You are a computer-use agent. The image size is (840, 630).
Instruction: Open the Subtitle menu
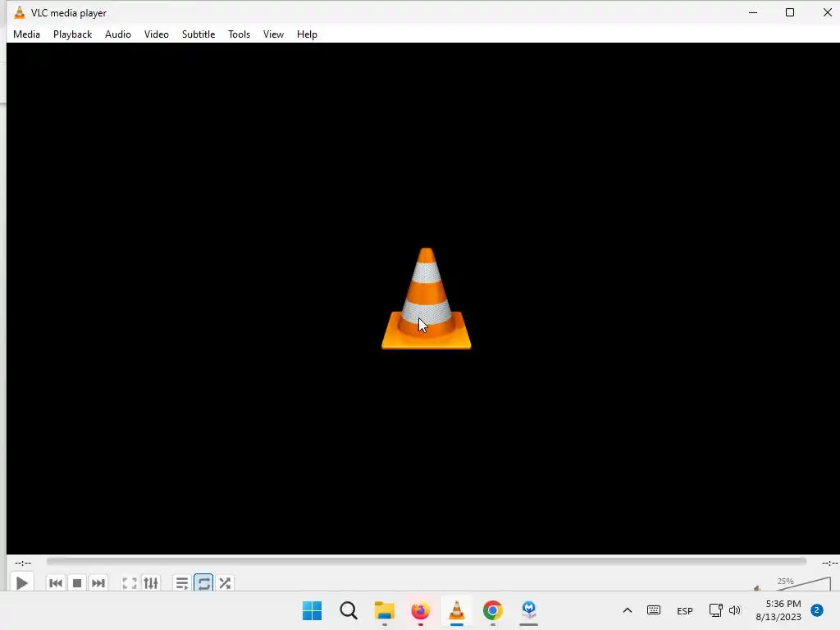point(199,34)
